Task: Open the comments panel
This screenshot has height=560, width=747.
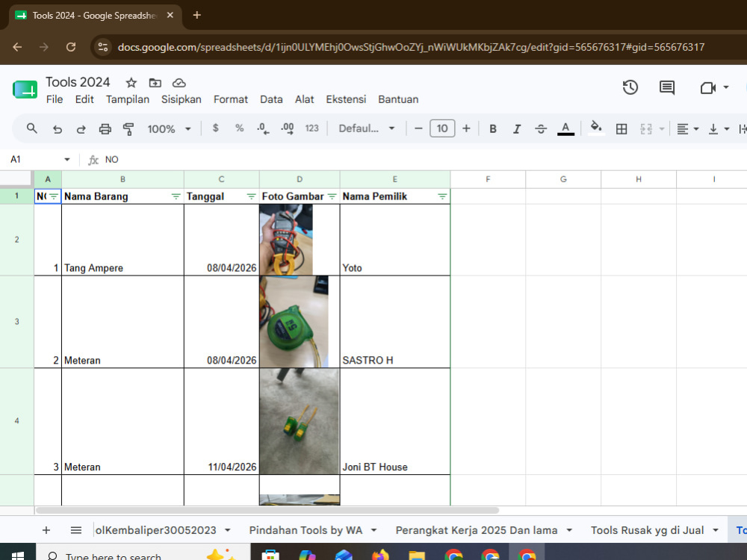Action: point(667,87)
